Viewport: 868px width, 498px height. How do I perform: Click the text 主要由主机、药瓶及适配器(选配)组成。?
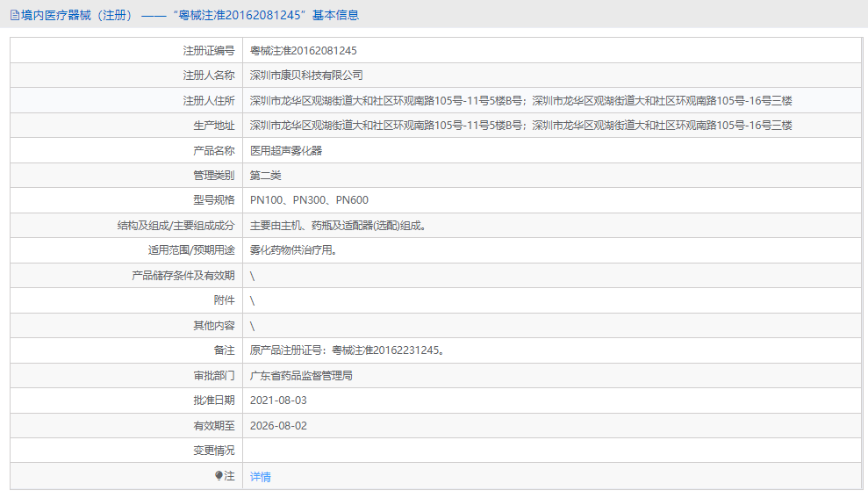(338, 226)
